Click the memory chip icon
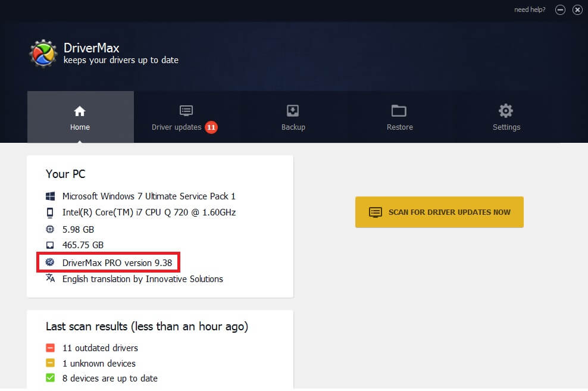The image size is (588, 391). [x=50, y=229]
